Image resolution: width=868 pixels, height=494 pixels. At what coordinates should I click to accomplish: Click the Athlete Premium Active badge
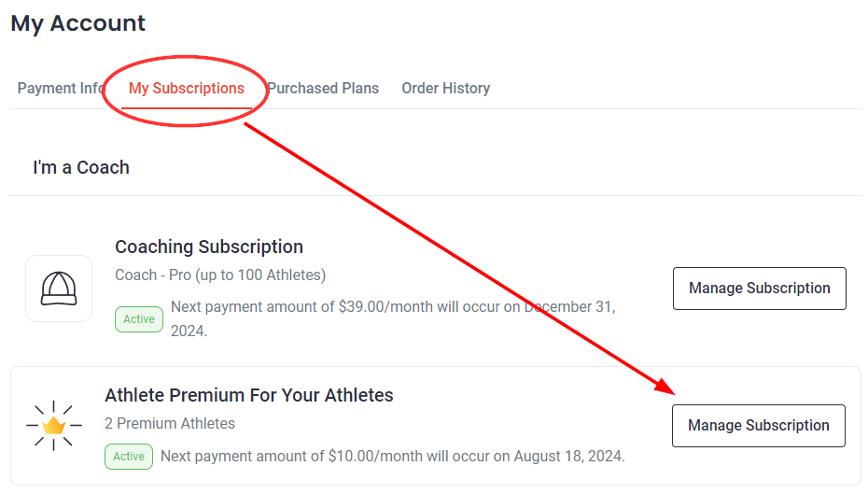(x=129, y=457)
